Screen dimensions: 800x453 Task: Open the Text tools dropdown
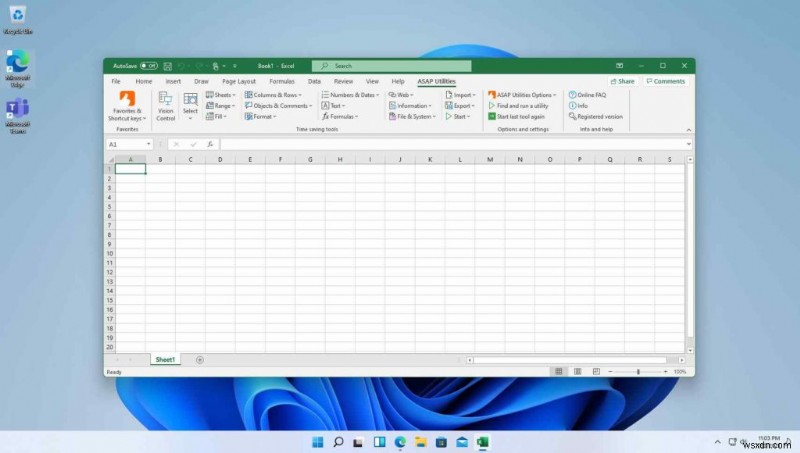pos(333,106)
